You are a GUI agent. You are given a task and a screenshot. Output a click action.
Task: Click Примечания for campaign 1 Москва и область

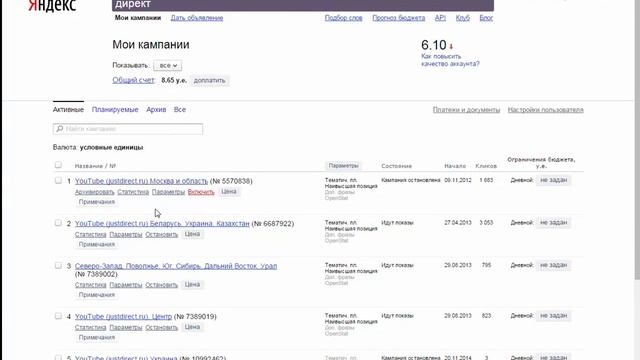coord(97,202)
